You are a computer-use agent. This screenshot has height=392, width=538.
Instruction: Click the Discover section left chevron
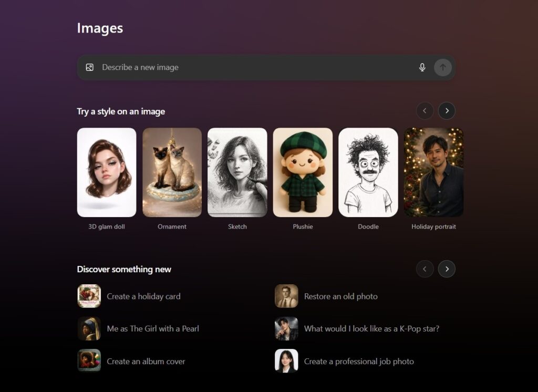[425, 269]
